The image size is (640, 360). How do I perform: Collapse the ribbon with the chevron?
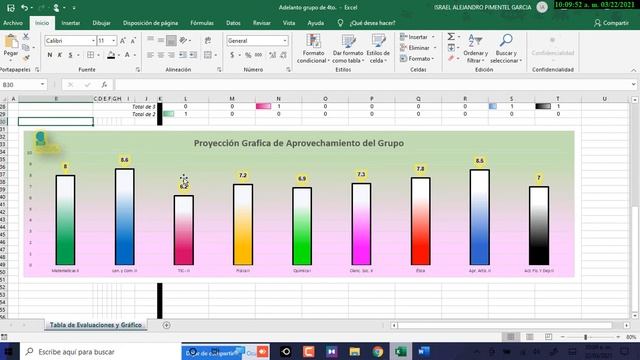(x=633, y=70)
